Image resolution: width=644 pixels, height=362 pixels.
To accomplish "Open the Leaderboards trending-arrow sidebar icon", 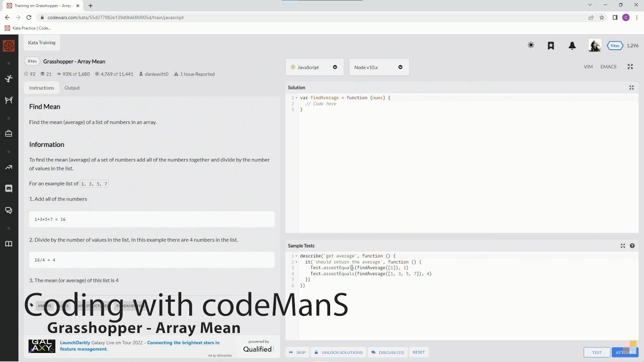I will pos(9,167).
